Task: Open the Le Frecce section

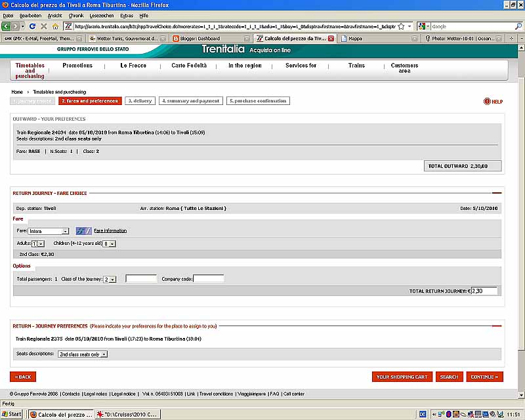Action: tap(133, 66)
